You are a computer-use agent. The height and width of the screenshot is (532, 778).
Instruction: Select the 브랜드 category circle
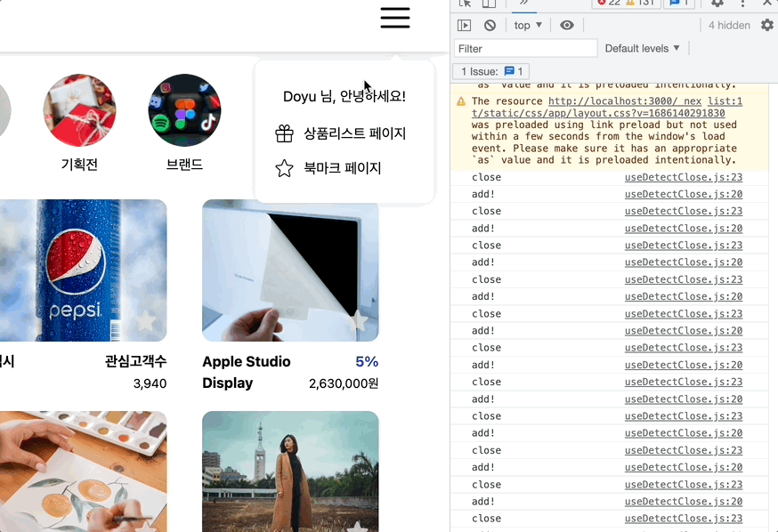click(184, 110)
